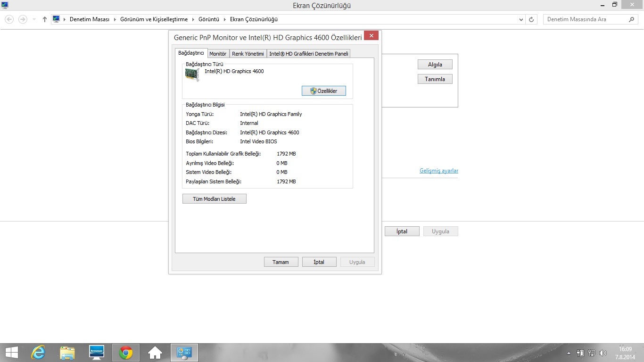Show hidden system tray icons
Screen dimensions: 644x362
[569, 353]
